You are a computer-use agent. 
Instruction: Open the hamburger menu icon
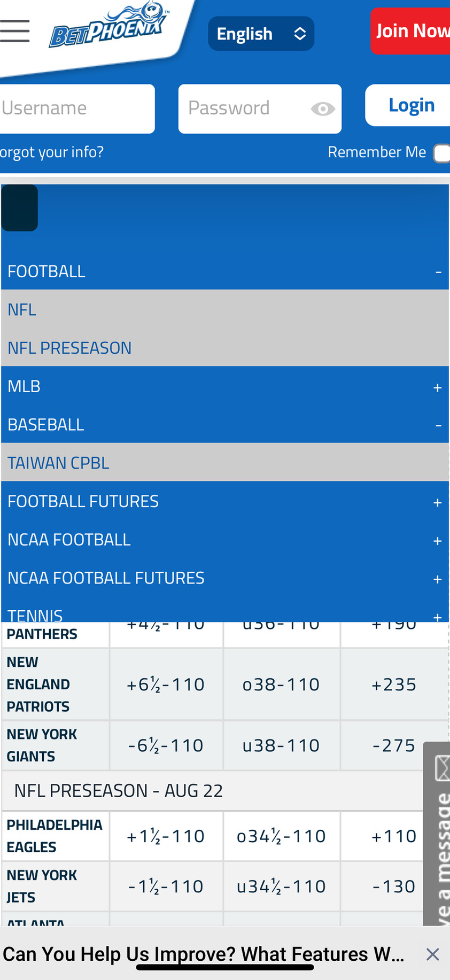point(15,31)
